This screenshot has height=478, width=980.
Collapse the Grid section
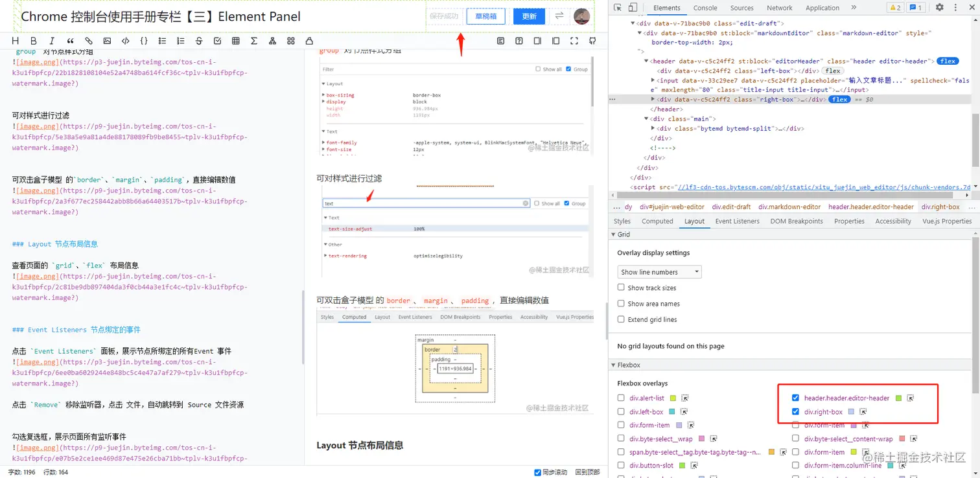pyautogui.click(x=614, y=234)
